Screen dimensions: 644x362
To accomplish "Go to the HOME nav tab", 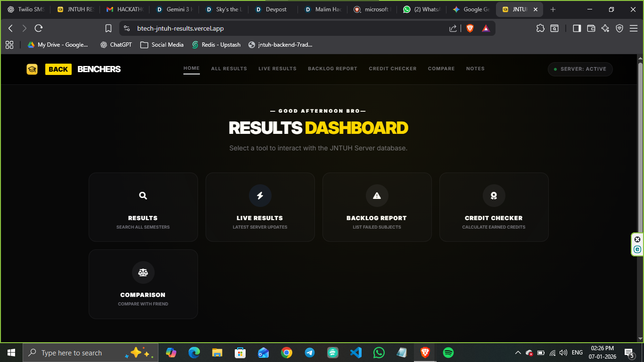I will [x=191, y=68].
